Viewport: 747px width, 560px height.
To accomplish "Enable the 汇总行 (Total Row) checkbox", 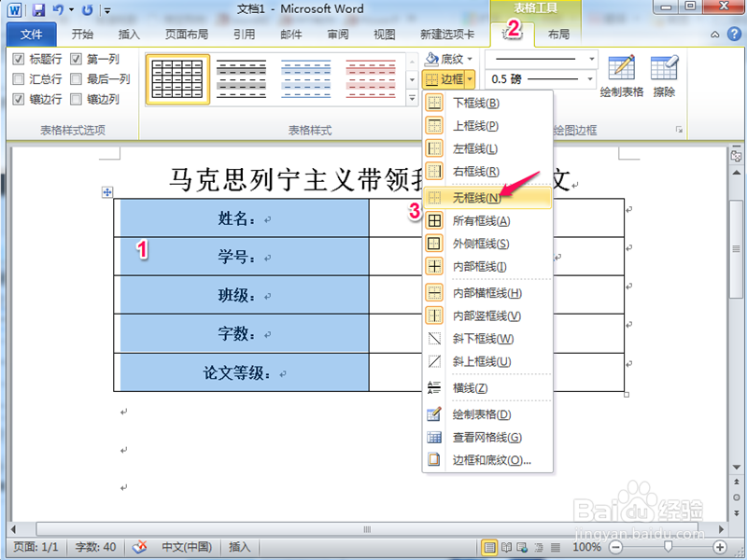I will 20,78.
